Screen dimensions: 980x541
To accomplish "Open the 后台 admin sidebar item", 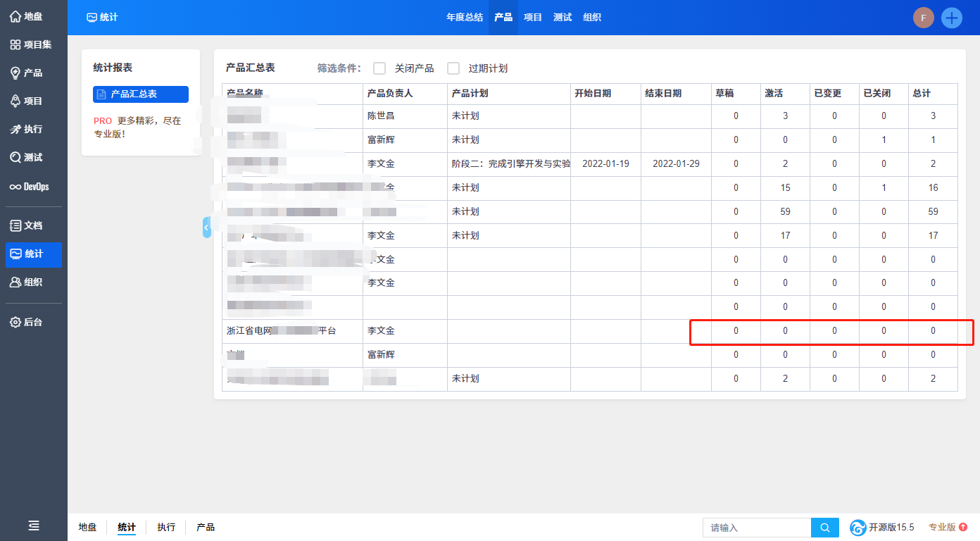I will coord(33,322).
